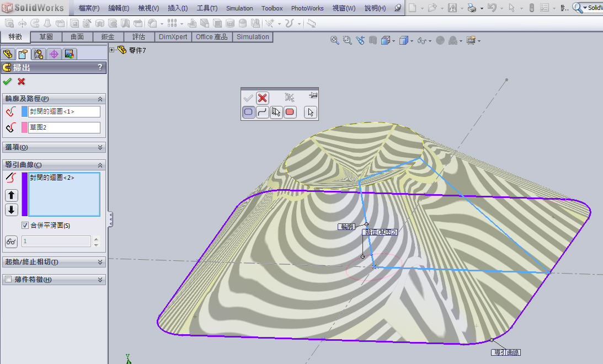The image size is (603, 364).
Task: Accept the sweep with green checkmark
Action: [x=7, y=82]
